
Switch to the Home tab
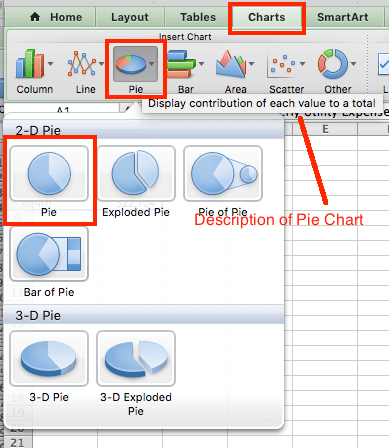tap(56, 17)
